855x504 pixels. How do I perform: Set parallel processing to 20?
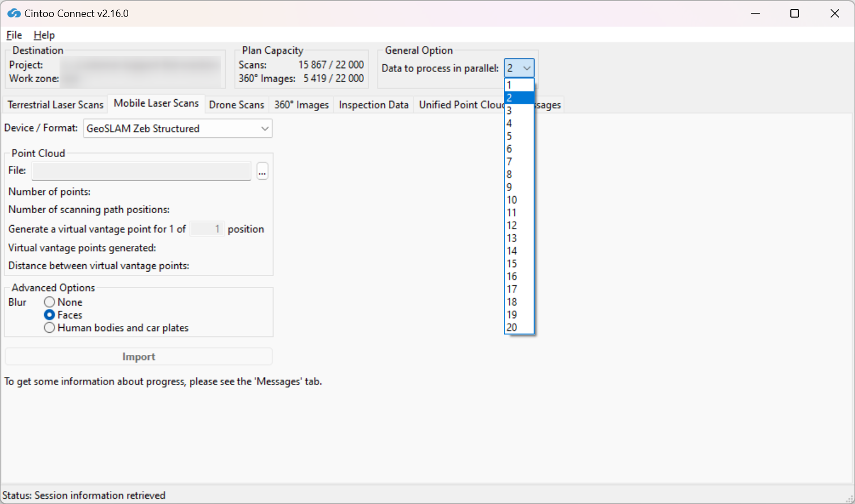coord(519,327)
